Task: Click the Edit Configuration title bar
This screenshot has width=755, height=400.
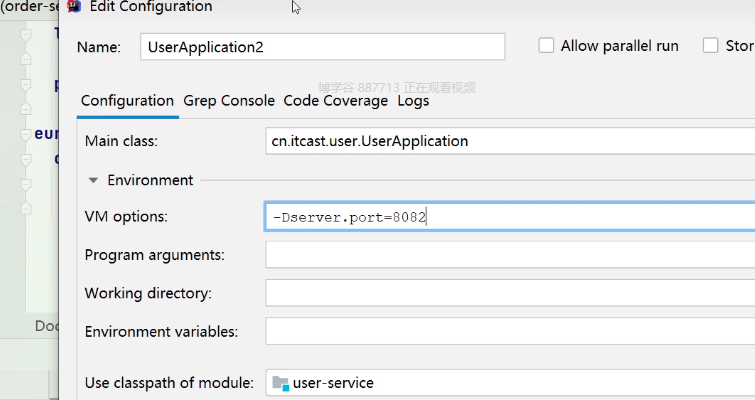Action: point(400,7)
